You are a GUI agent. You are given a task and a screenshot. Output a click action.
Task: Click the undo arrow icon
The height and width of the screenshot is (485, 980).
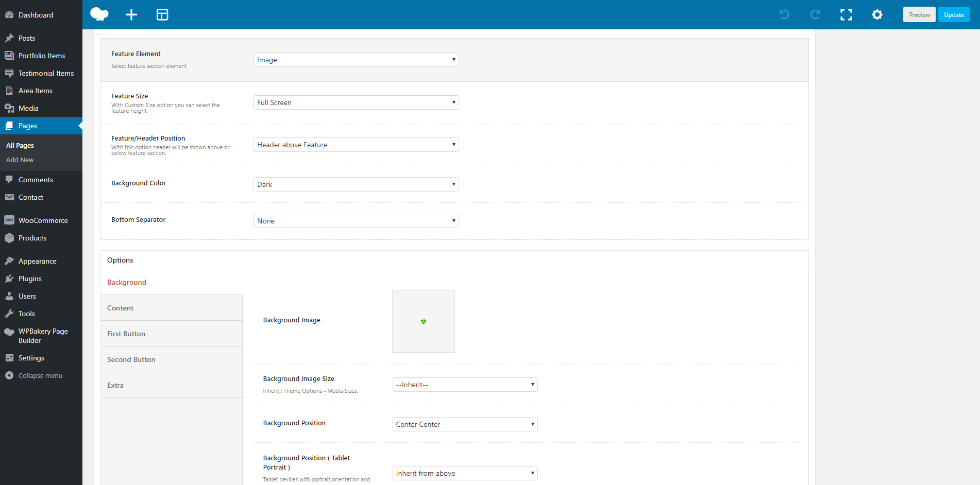[x=784, y=14]
